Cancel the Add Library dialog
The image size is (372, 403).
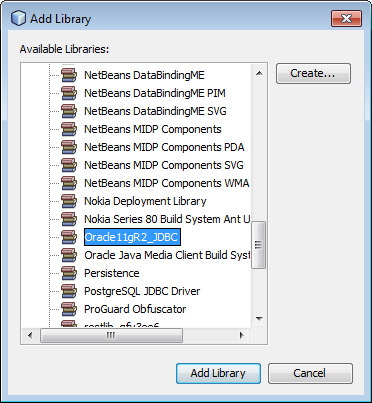[x=310, y=373]
